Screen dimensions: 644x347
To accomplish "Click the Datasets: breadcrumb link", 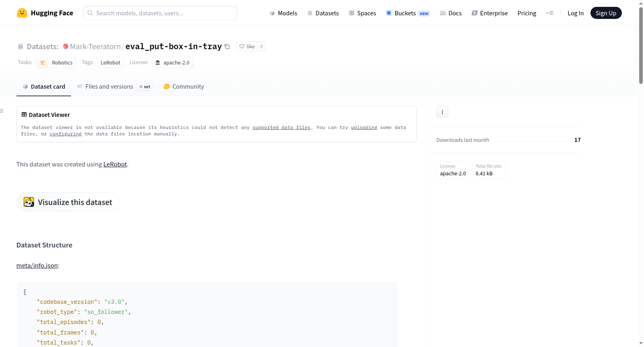I will pos(43,46).
